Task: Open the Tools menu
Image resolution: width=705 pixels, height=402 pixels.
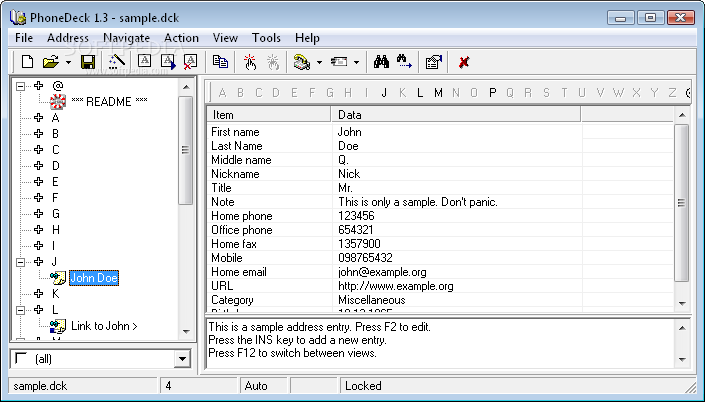Action: [266, 38]
